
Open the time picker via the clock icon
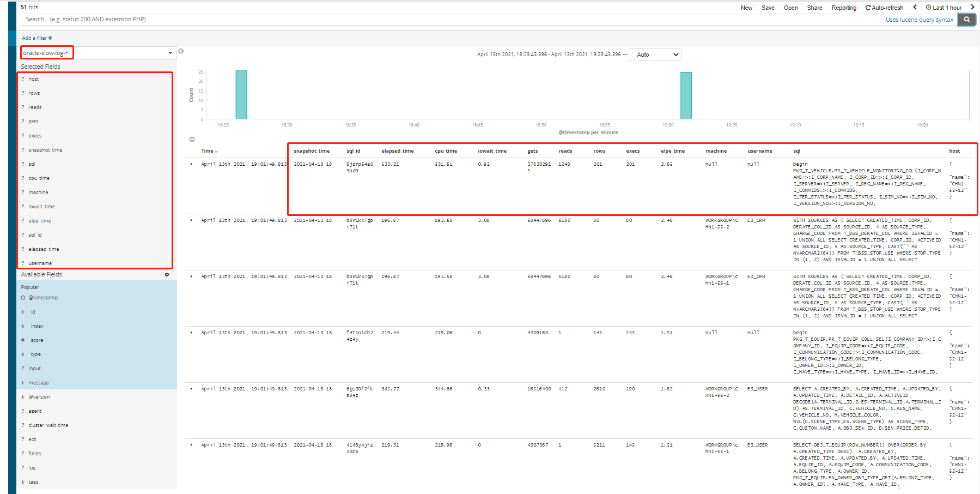(930, 7)
